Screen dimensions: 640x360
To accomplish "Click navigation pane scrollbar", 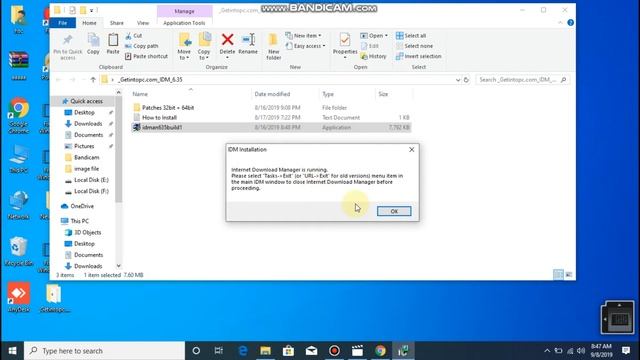I will (118, 149).
